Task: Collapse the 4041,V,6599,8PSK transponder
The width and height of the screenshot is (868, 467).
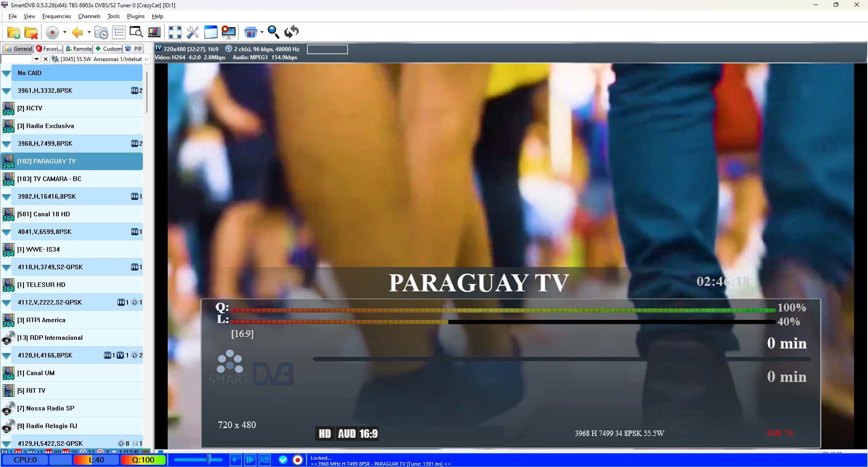Action: tap(6, 232)
